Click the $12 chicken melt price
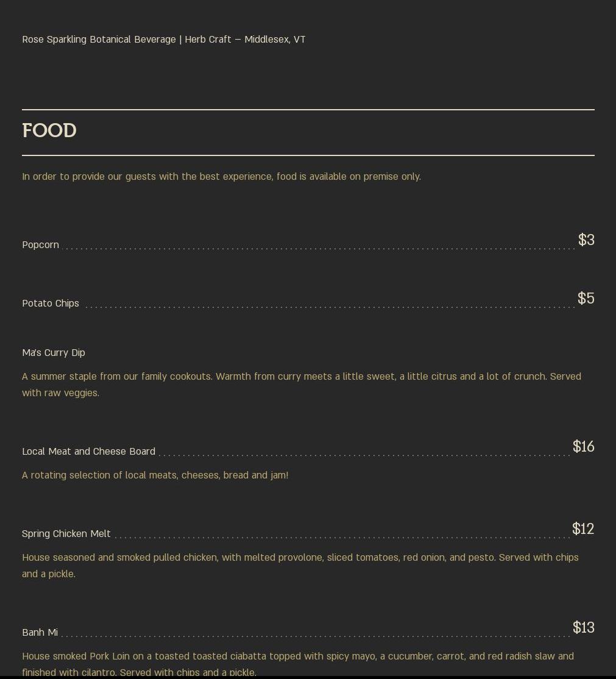Image resolution: width=616 pixels, height=679 pixels. [x=582, y=529]
